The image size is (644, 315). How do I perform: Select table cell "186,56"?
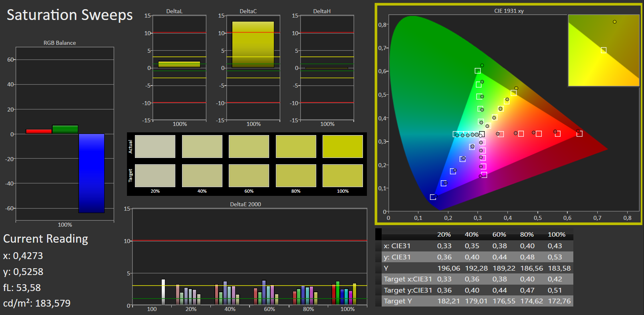[x=531, y=268]
